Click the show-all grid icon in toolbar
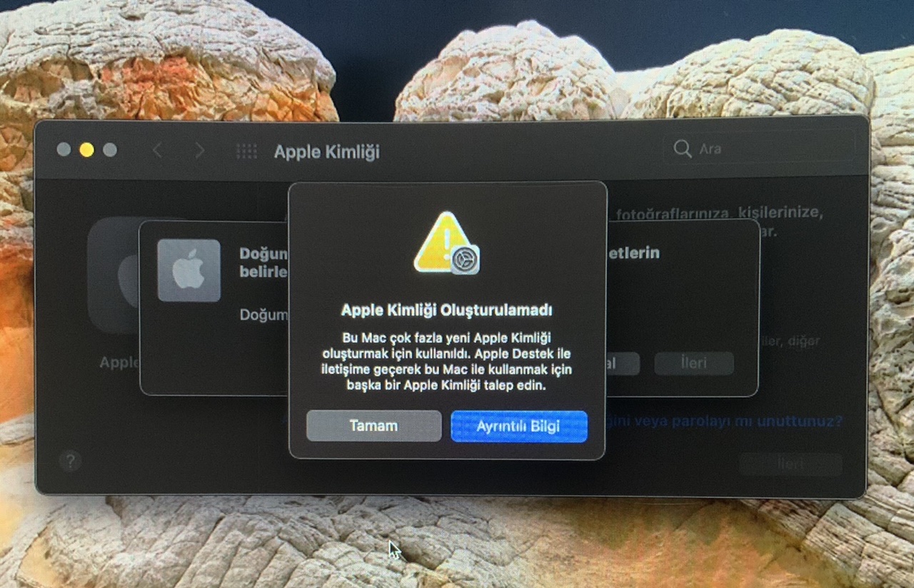Viewport: 914px width, 588px height. pos(246,151)
